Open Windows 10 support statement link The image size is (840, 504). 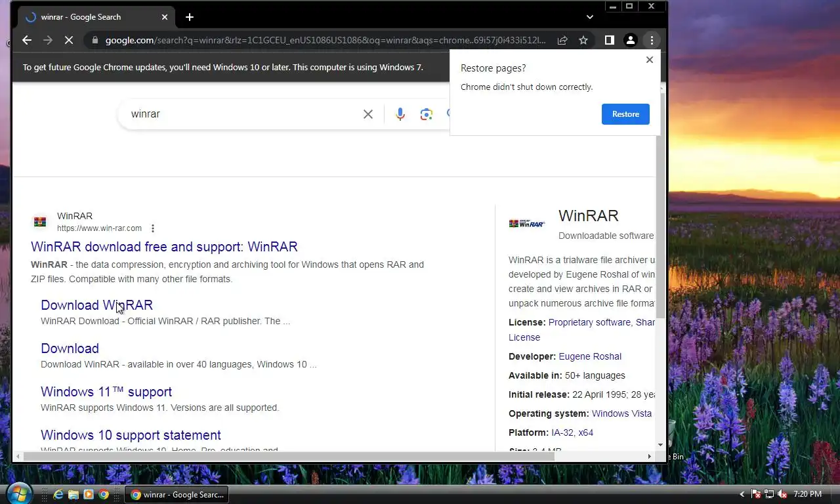coord(131,435)
